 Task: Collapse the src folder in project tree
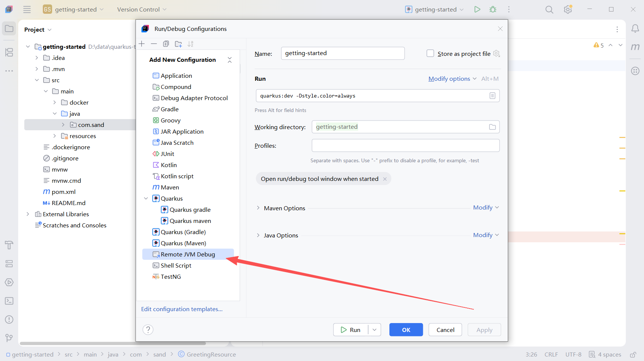[37, 80]
